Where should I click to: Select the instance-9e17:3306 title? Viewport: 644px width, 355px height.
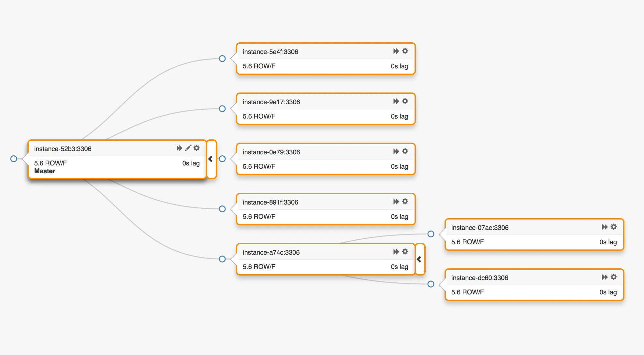[x=271, y=102]
